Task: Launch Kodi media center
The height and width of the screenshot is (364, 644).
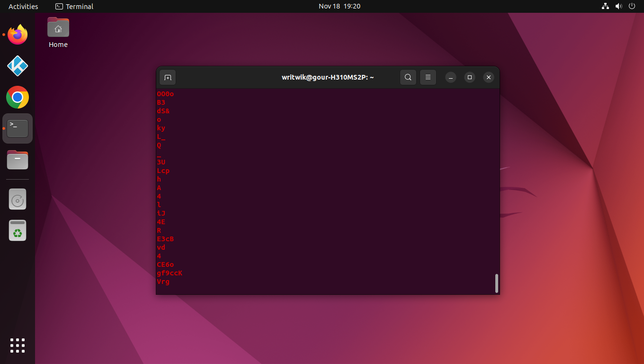Action: pos(17,66)
